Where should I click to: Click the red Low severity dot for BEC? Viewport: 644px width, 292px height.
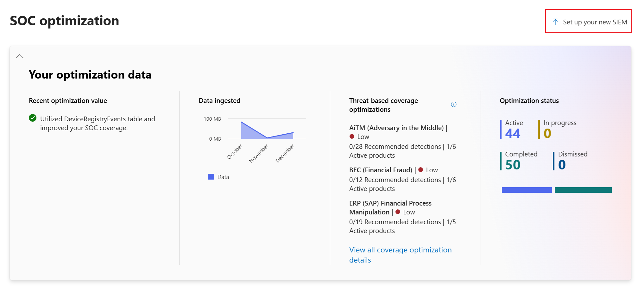coord(421,170)
